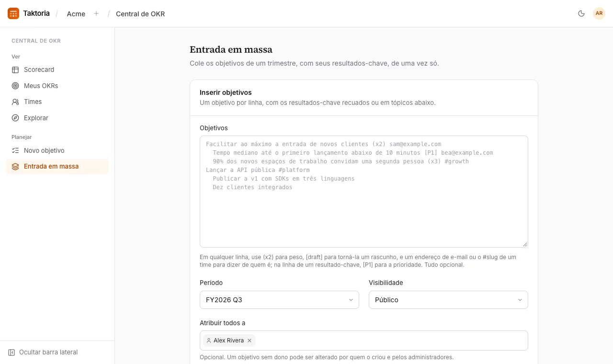Remove the Alex Rivera assignee chip
Viewport: 613px width, 364px height.
tap(250, 341)
